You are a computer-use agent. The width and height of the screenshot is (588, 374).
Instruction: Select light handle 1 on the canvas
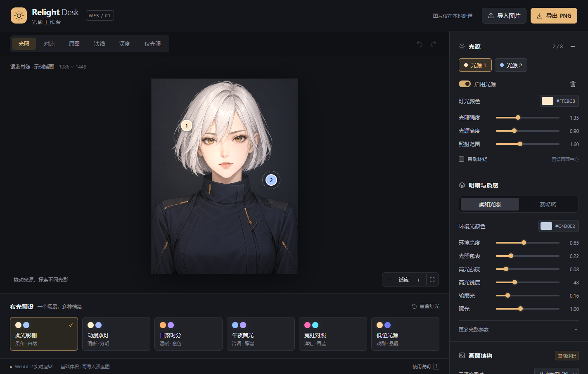(187, 125)
